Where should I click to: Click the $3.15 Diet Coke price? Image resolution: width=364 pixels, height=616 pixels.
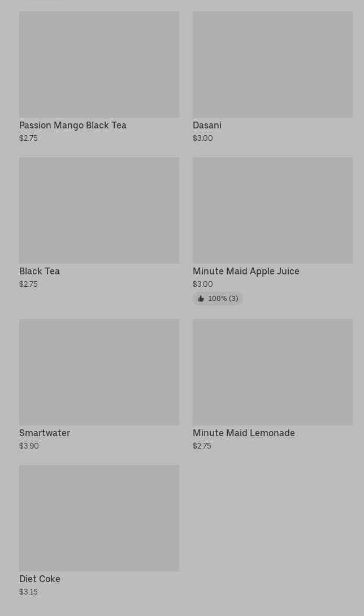coord(28,592)
